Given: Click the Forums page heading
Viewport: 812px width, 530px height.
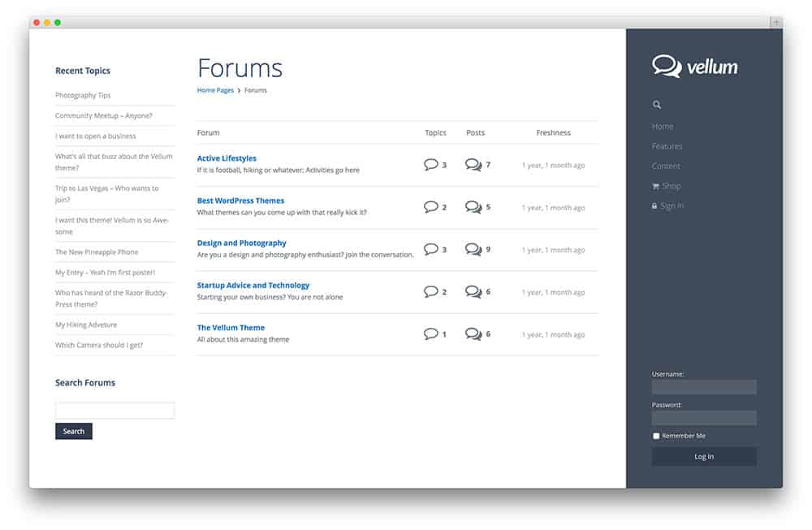Looking at the screenshot, I should tap(240, 68).
